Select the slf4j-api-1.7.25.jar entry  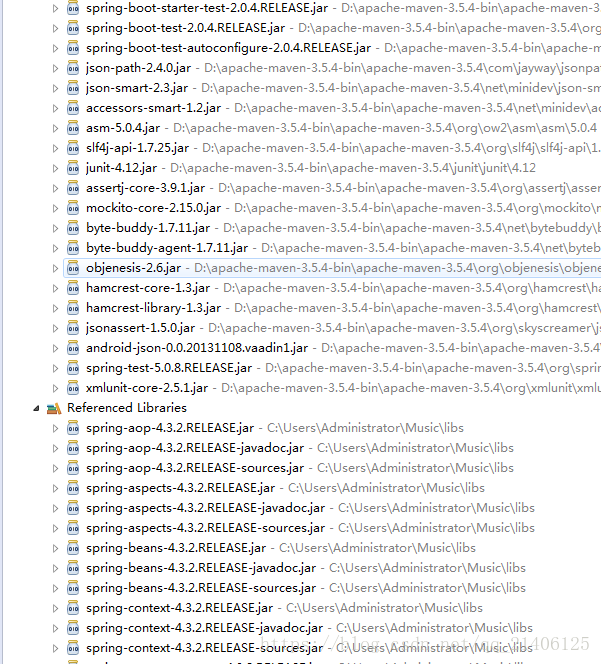click(x=137, y=148)
